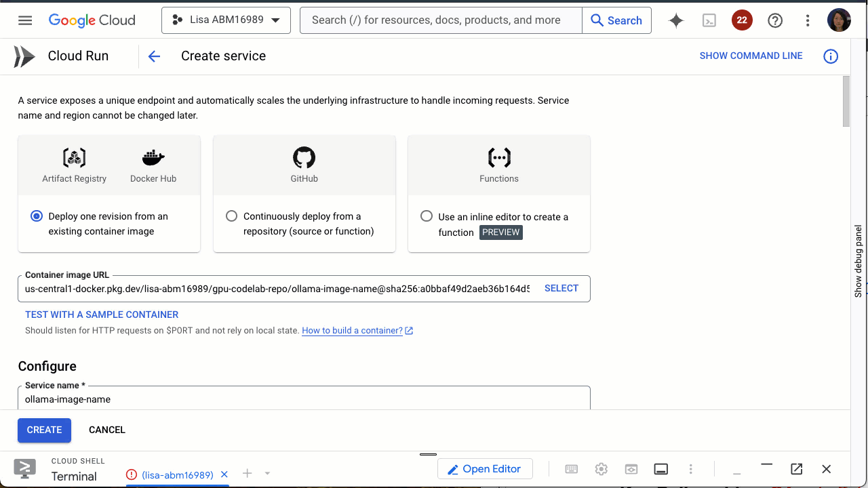Open the main navigation hamburger menu
Screen dimensions: 868x488
pos(25,20)
